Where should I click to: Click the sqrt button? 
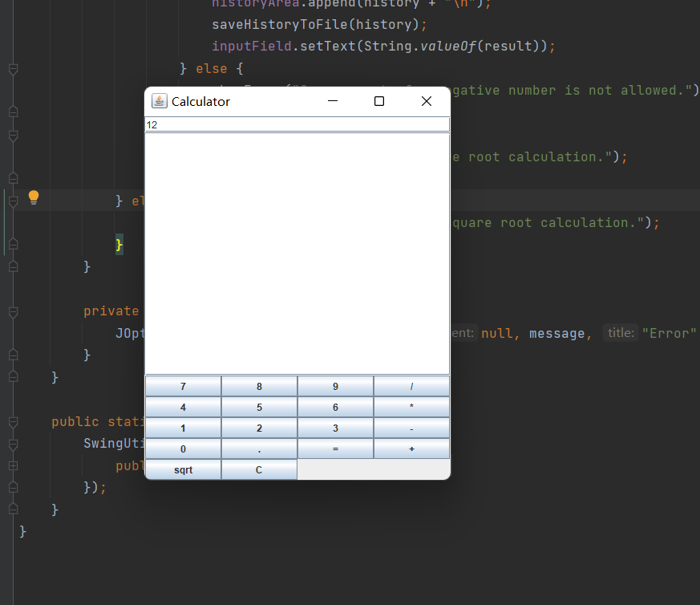183,469
